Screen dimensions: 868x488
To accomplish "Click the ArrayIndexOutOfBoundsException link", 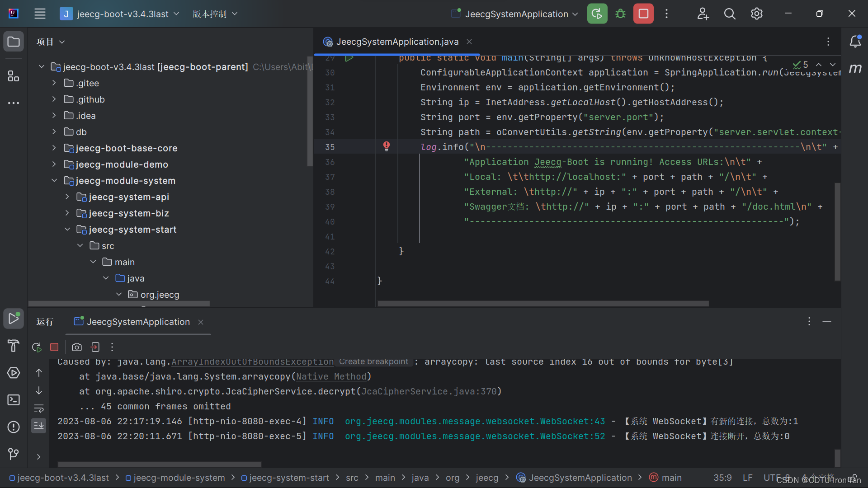I will (x=252, y=362).
